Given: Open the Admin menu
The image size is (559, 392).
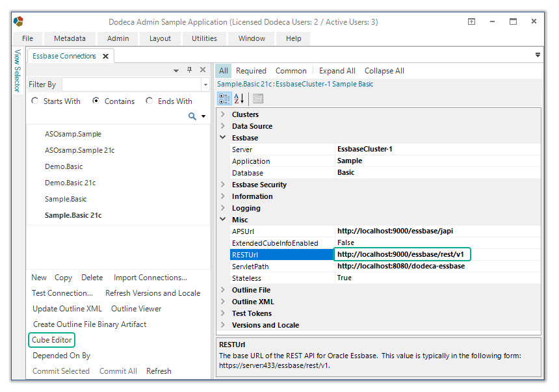Looking at the screenshot, I should click(x=118, y=38).
